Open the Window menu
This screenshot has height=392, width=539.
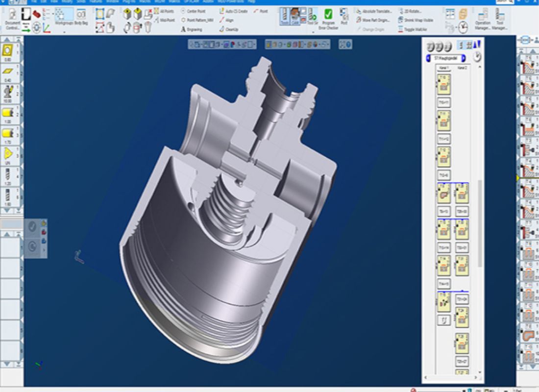click(x=113, y=2)
